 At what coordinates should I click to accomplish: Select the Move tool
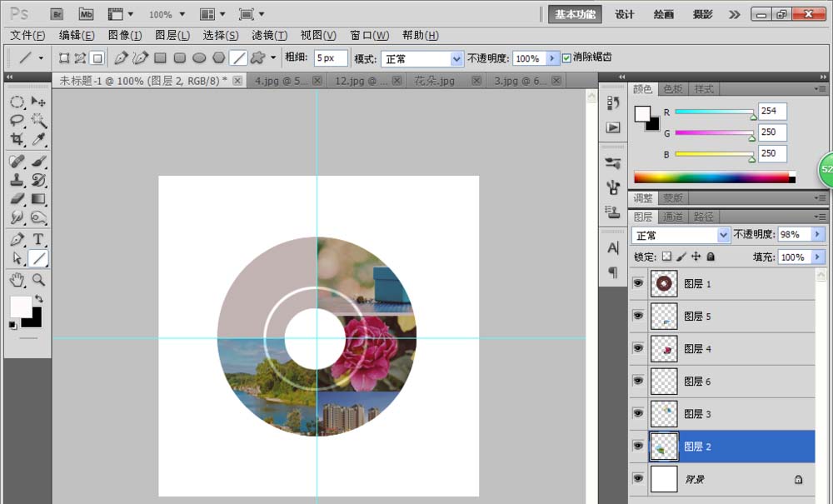pos(38,102)
